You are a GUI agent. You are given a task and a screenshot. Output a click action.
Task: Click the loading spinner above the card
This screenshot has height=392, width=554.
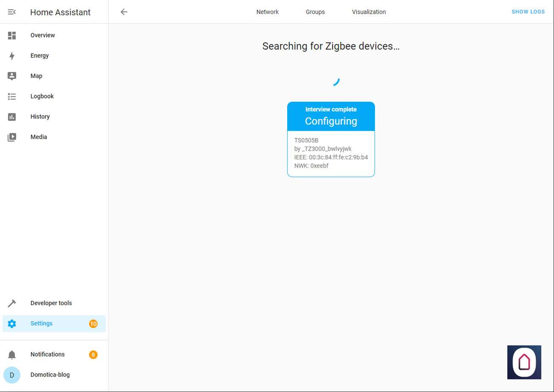(x=336, y=82)
